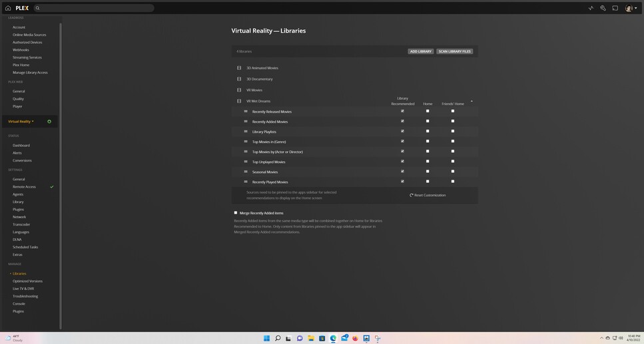Open Troubleshooting under Manage
This screenshot has height=344, width=644.
[25, 296]
